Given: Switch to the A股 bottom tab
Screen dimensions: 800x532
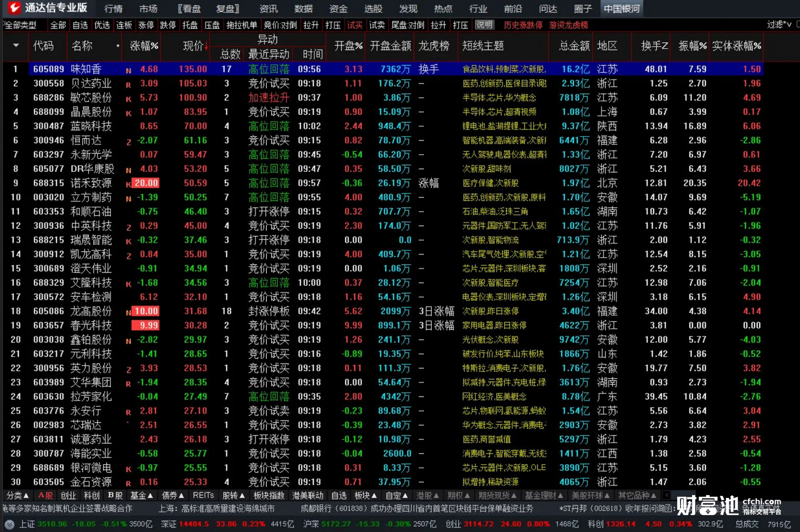Looking at the screenshot, I should 46,496.
